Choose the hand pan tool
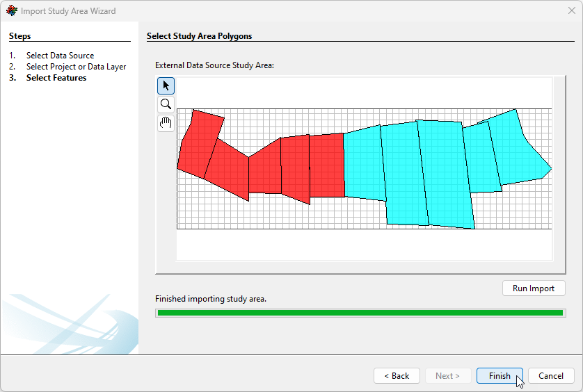The width and height of the screenshot is (583, 392). point(166,123)
